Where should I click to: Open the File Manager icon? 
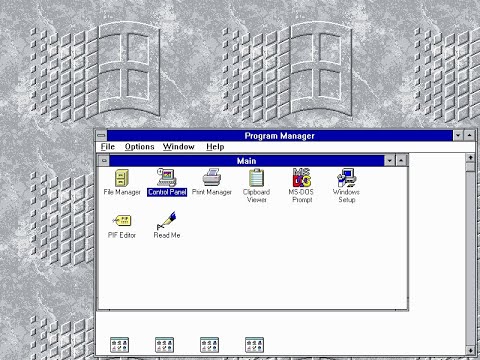122,178
